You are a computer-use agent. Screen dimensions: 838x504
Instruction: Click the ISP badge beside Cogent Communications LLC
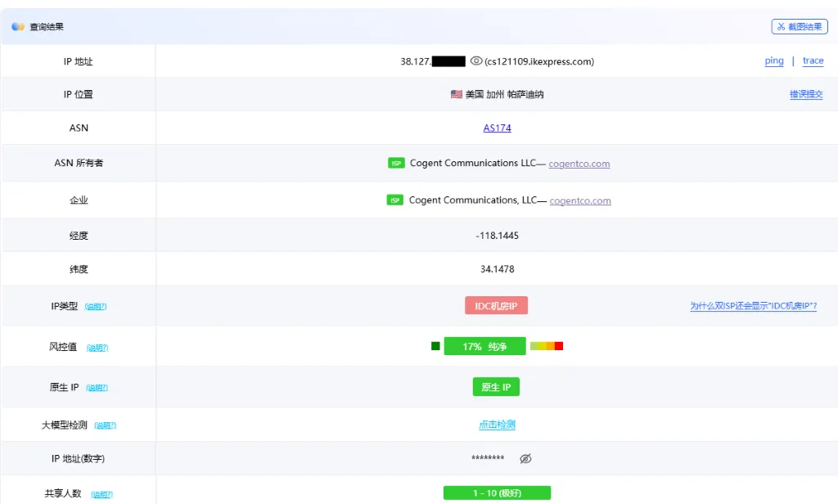pos(396,163)
